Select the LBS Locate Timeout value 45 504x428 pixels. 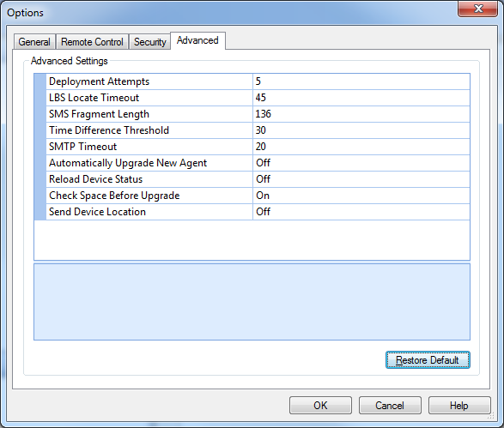(361, 98)
